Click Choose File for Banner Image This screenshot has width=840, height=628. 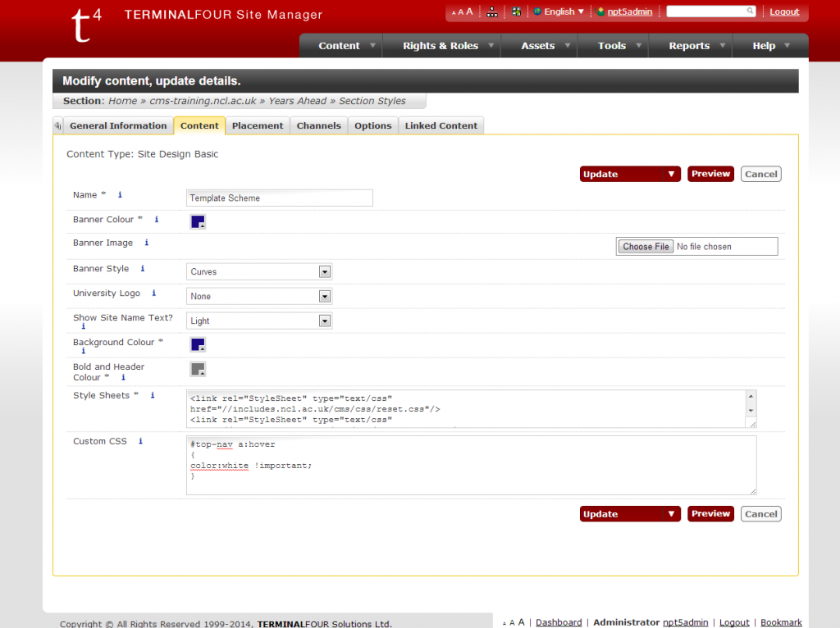click(x=646, y=247)
